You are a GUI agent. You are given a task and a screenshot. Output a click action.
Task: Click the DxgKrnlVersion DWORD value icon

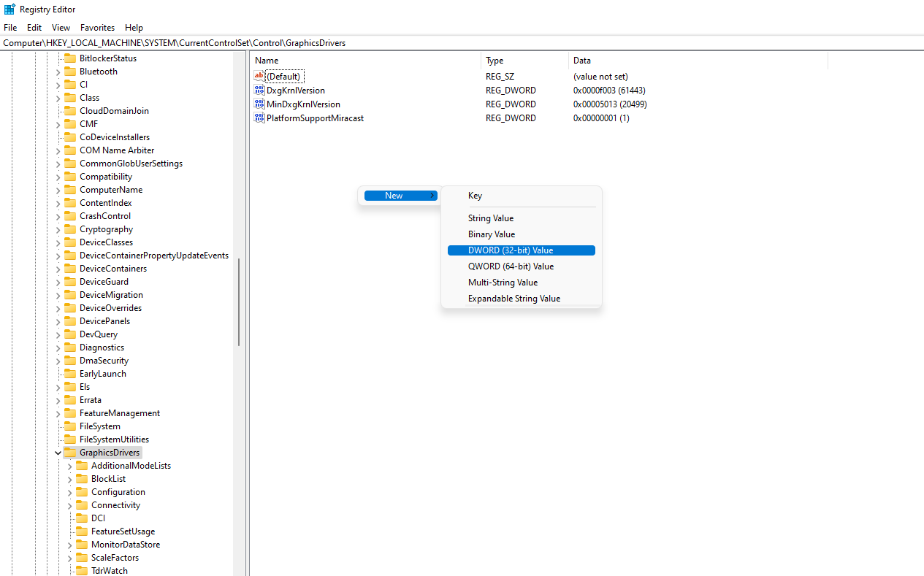coord(259,90)
